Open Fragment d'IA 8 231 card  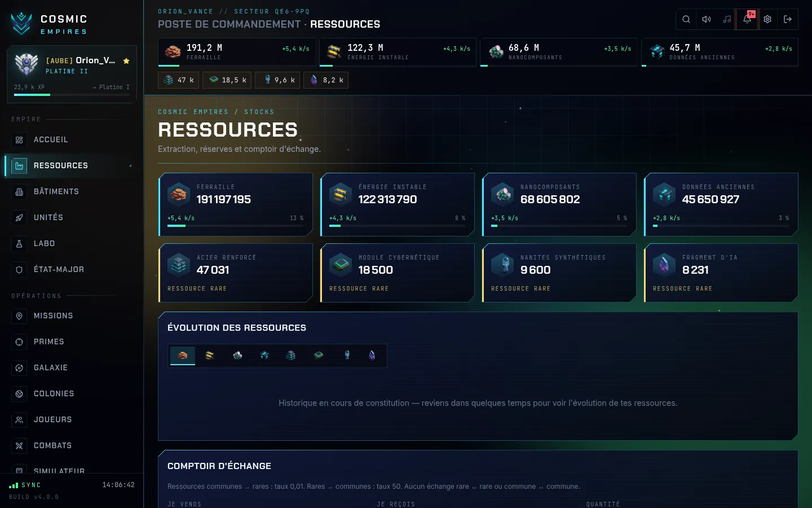tap(721, 273)
